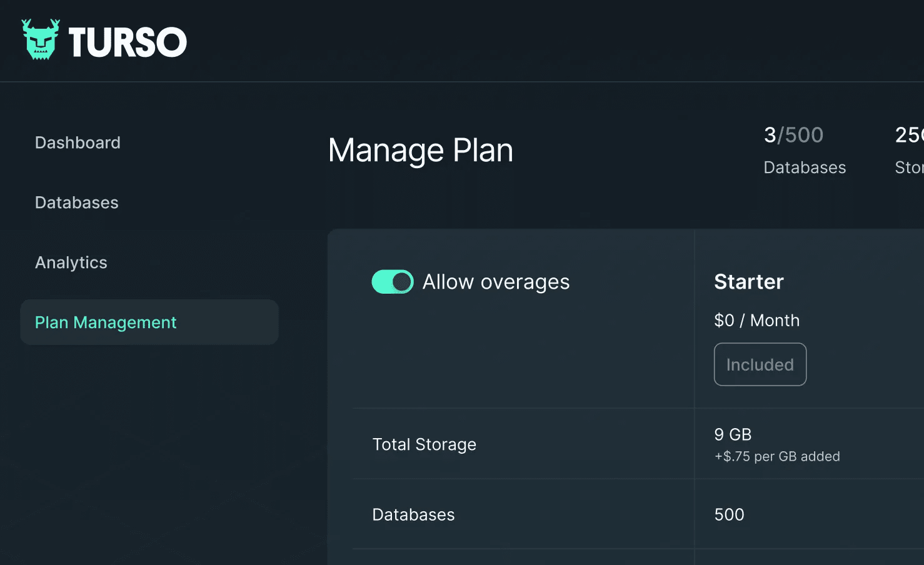The height and width of the screenshot is (565, 924).
Task: Click the Included button under Starter
Action: pos(760,364)
